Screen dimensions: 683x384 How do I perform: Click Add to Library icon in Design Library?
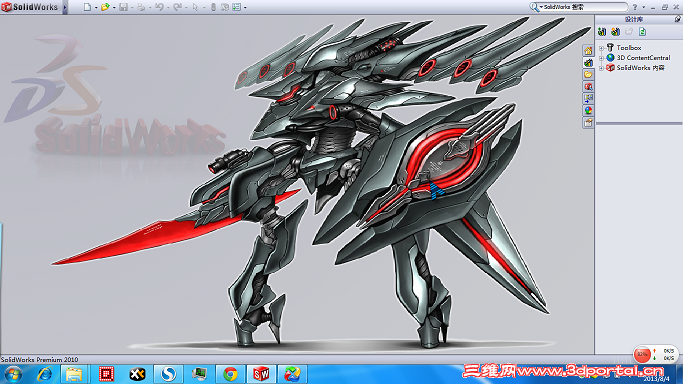pos(602,32)
